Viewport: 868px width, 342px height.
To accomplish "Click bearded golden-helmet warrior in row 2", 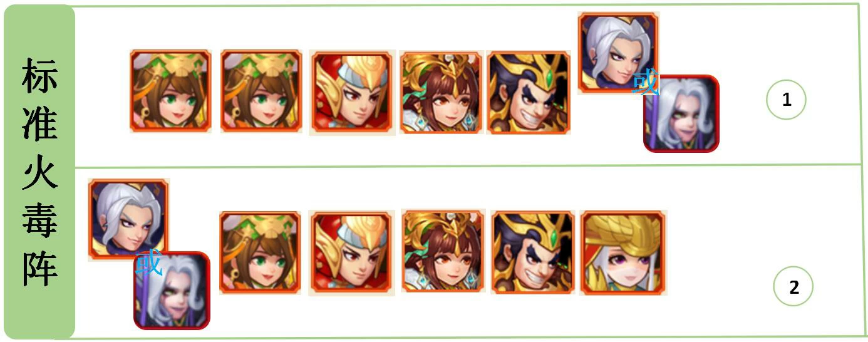I will [x=533, y=252].
